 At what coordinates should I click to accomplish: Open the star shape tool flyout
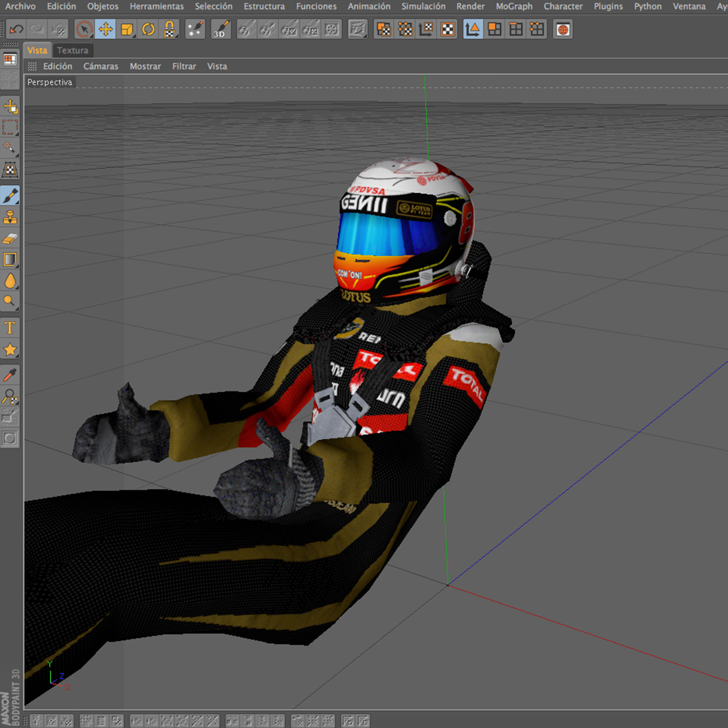tap(10, 349)
